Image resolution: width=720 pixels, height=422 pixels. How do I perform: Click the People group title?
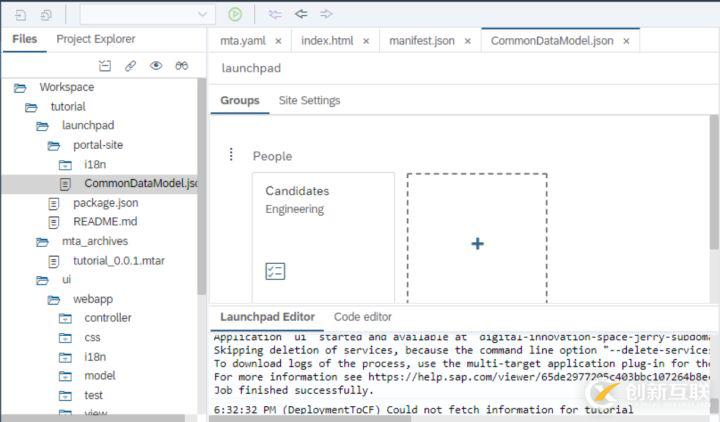tap(272, 156)
